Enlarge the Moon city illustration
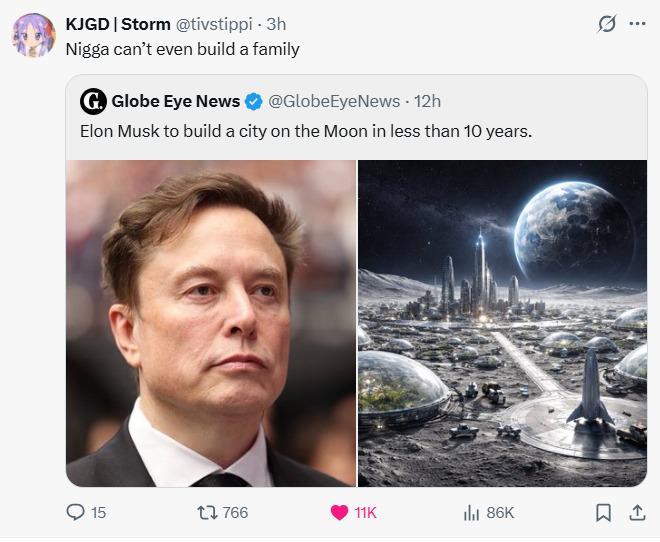660x542 pixels. [502, 323]
